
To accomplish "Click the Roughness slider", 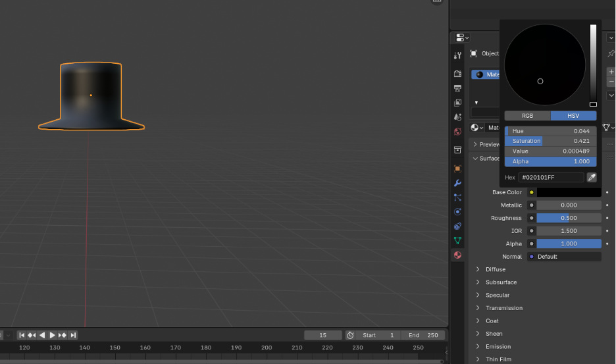I will coord(569,219).
